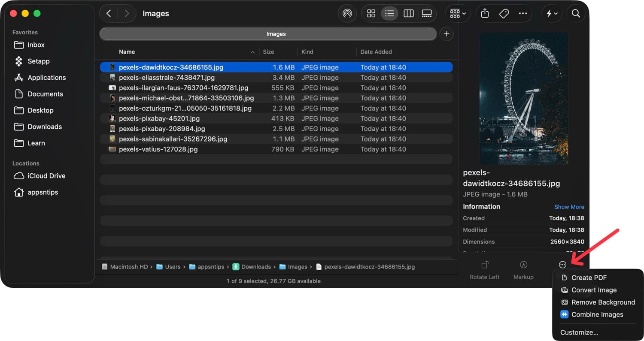Click the Show More information link
644x341 pixels.
569,207
